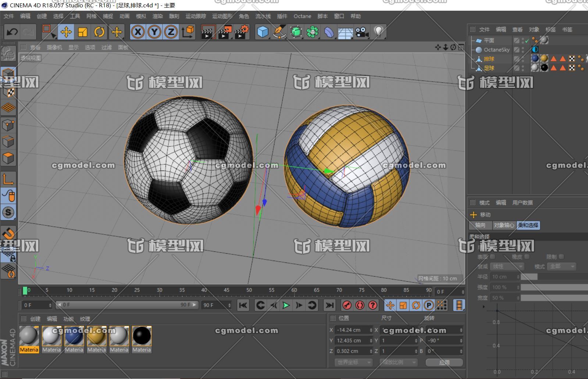Render to Picture Viewer
Viewport: 588px width, 379px height.
pyautogui.click(x=225, y=32)
